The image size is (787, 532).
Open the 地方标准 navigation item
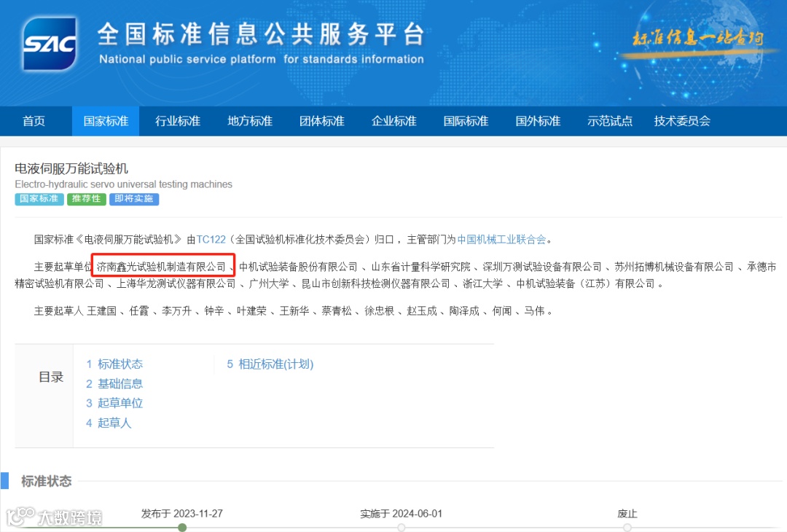point(249,121)
